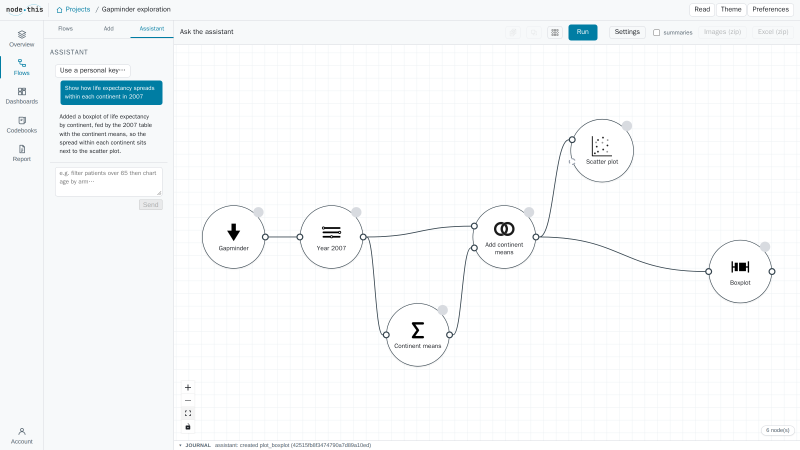
Task: Switch to the Assistant tab
Action: [x=152, y=29]
